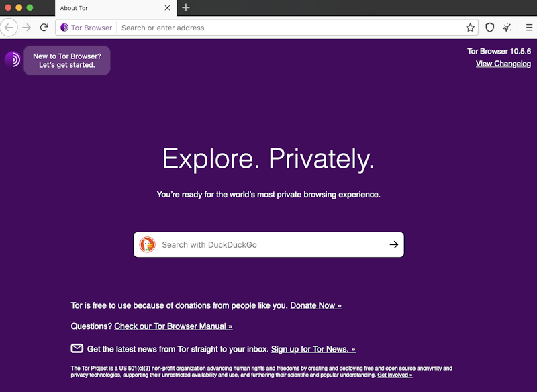Bookmark this page with the star icon
Viewport: 537px width, 392px height.
[x=470, y=28]
